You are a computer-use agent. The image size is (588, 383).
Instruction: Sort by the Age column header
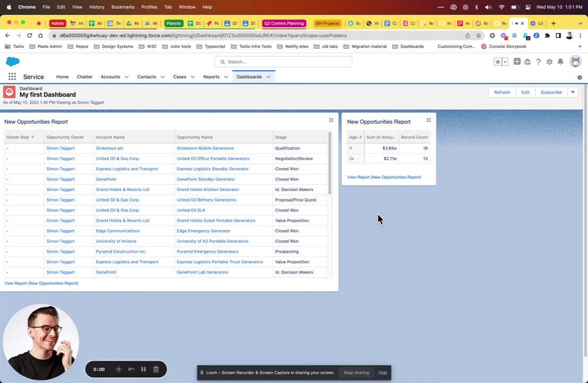pos(356,137)
